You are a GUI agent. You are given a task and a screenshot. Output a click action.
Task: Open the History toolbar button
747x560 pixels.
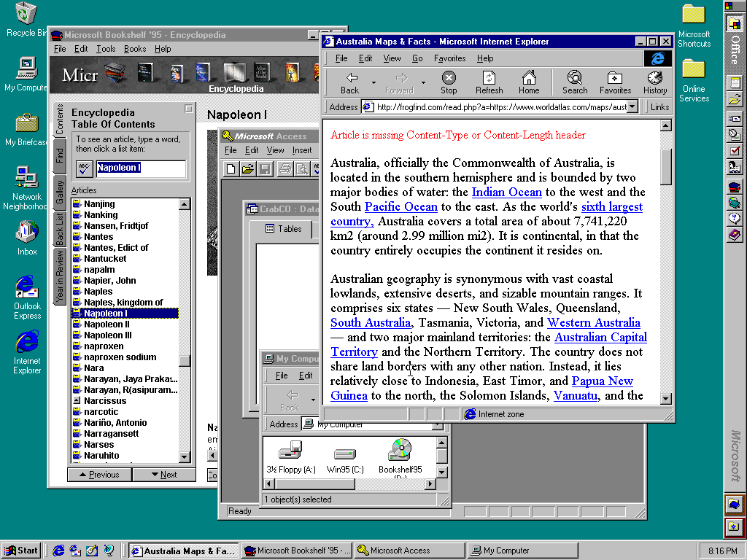pos(655,82)
